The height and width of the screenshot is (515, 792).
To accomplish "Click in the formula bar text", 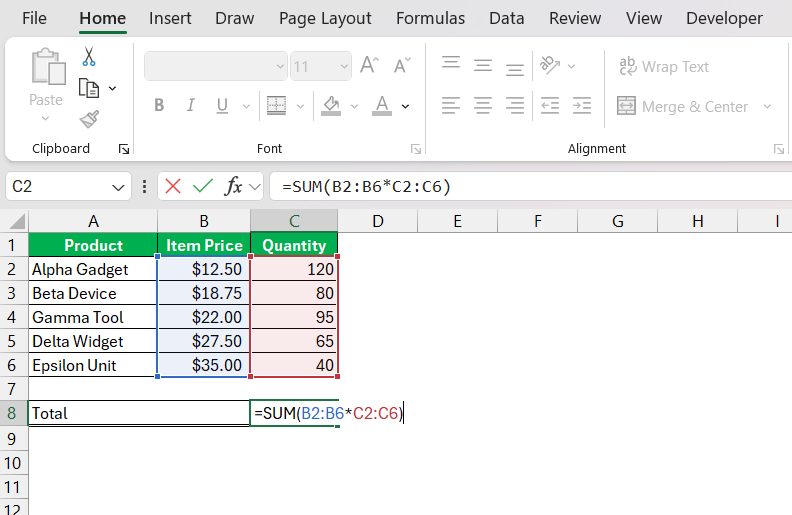I will tap(366, 187).
